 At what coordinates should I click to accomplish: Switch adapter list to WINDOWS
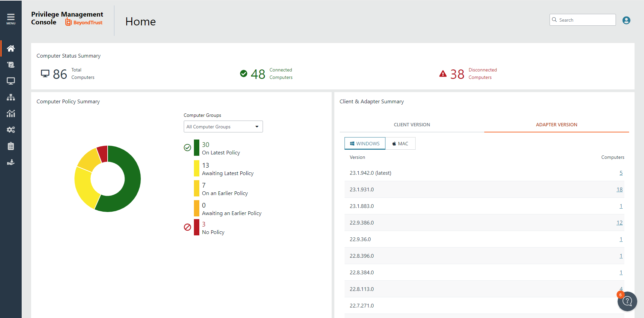[x=364, y=143]
